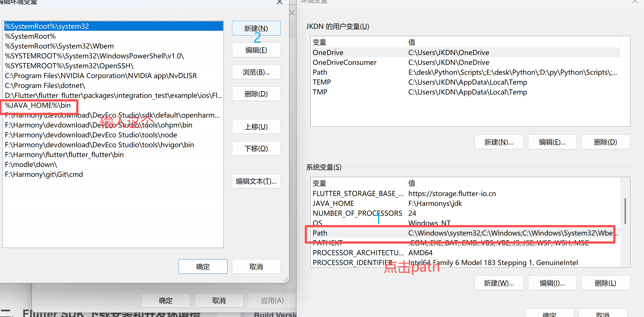Close the 编辑环境变量 dialog
This screenshot has height=317, width=644.
(x=280, y=2)
